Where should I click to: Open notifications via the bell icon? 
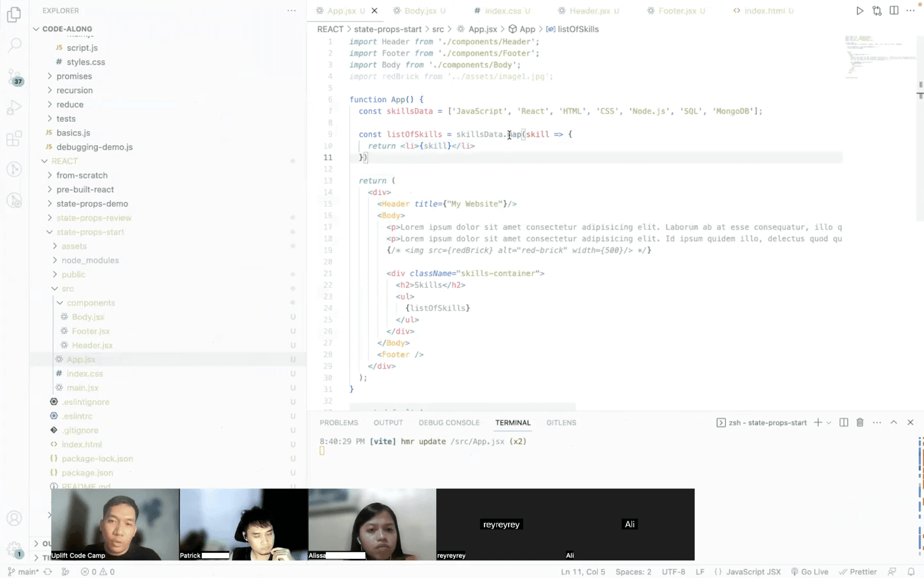click(x=911, y=572)
